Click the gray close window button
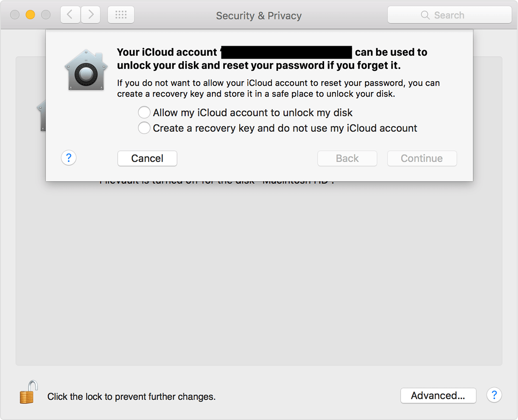 15,15
